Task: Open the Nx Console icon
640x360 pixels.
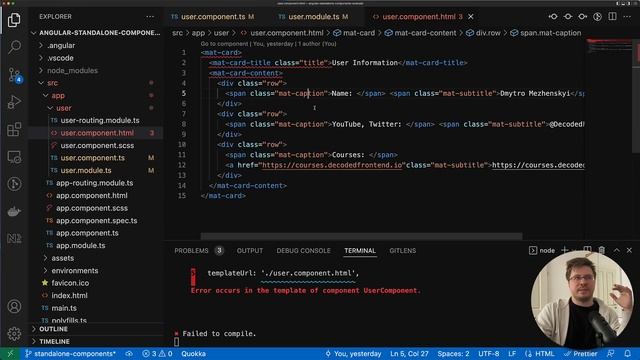Action: [14, 238]
